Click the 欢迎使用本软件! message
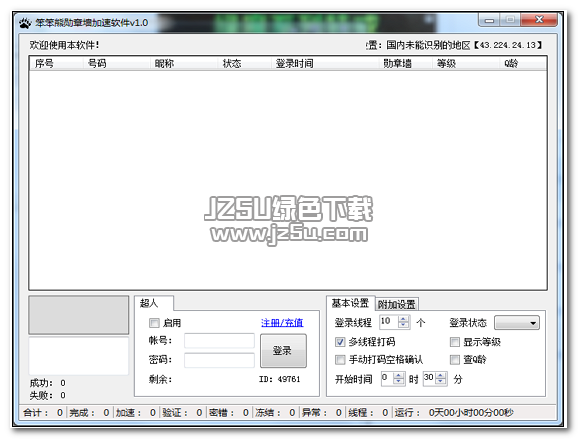This screenshot has height=439, width=578. pos(64,45)
